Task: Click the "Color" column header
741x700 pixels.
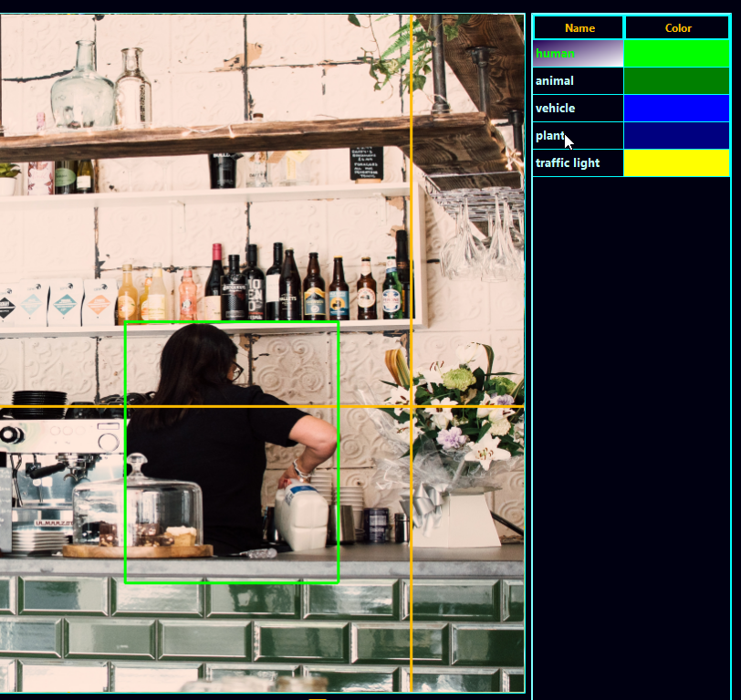Action: tap(677, 28)
